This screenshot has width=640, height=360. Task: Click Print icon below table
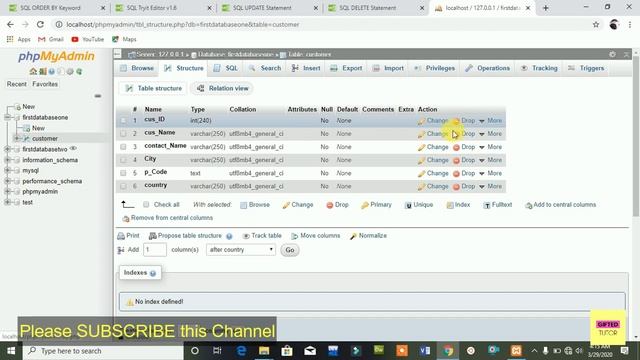coord(121,236)
